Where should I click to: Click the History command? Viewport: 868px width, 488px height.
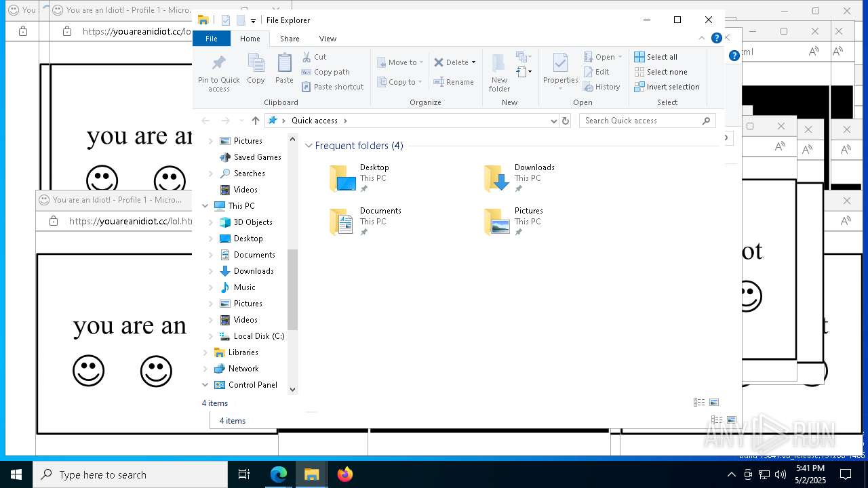[x=602, y=87]
